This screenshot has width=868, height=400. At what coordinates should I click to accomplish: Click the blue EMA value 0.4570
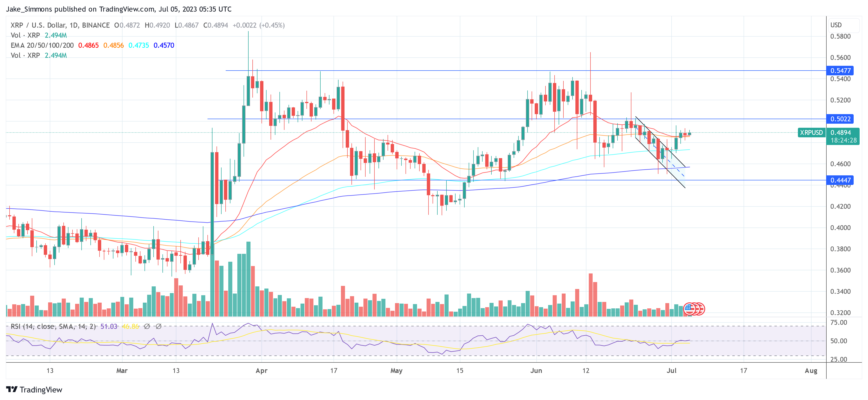tap(164, 45)
